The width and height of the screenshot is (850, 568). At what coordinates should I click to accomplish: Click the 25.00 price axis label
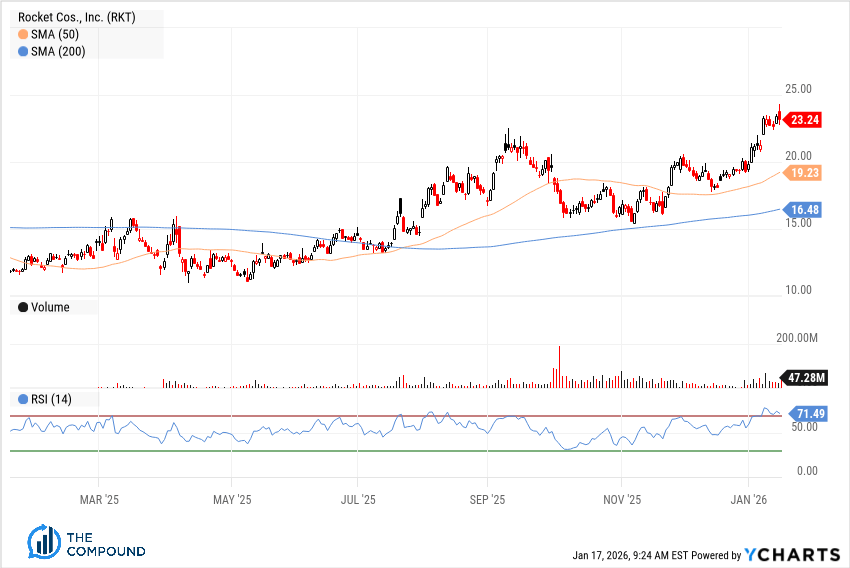(x=799, y=89)
